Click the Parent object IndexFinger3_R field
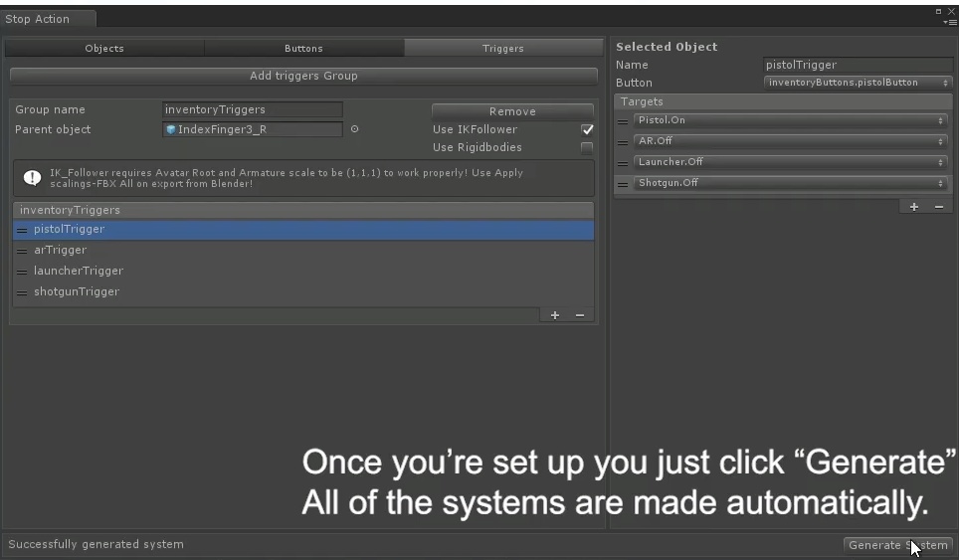Image resolution: width=959 pixels, height=560 pixels. tap(253, 129)
